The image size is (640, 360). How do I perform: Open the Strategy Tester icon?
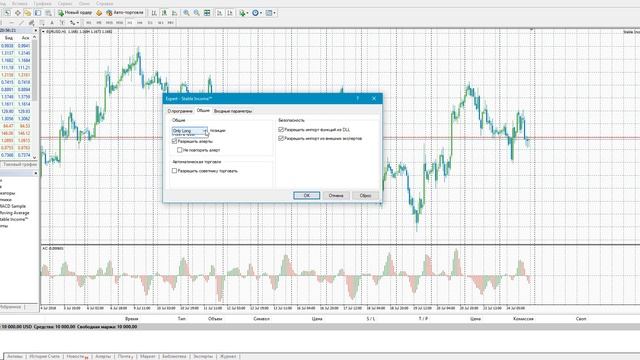[48, 13]
